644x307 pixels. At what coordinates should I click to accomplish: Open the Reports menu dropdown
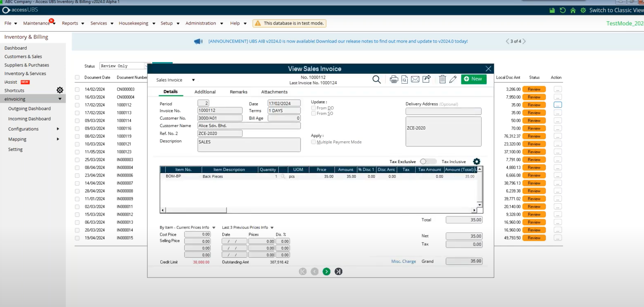[73, 23]
